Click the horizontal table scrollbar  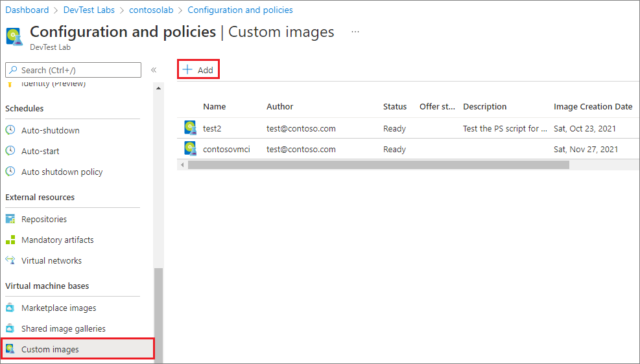(379, 165)
